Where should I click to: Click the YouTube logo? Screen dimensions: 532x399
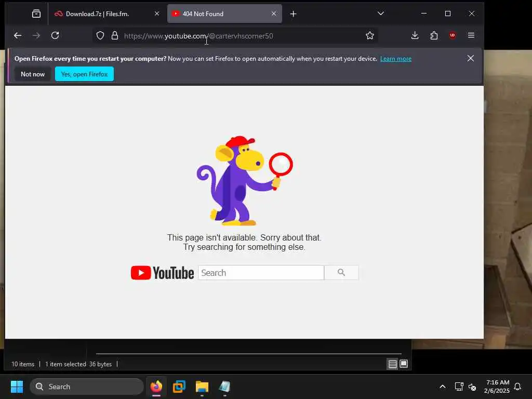point(162,273)
